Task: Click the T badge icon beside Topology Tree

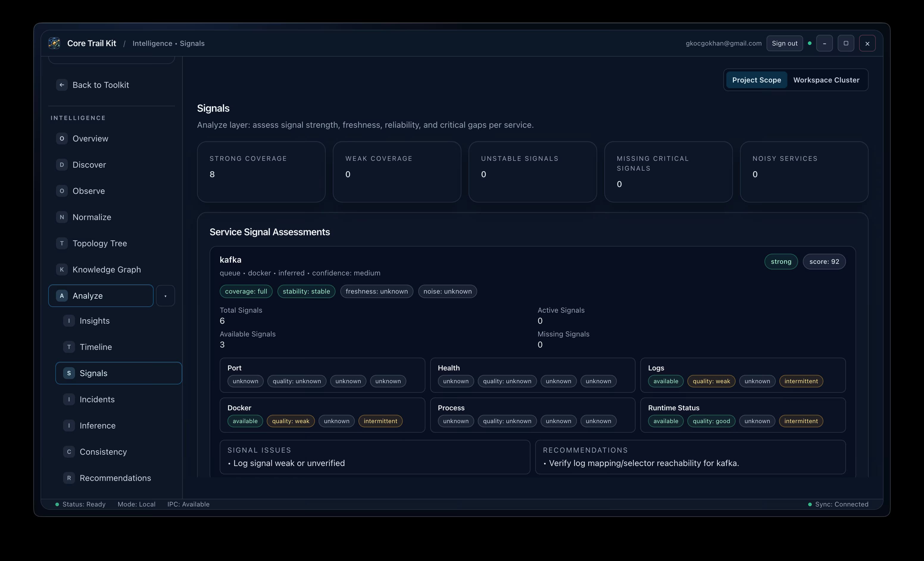Action: point(62,243)
